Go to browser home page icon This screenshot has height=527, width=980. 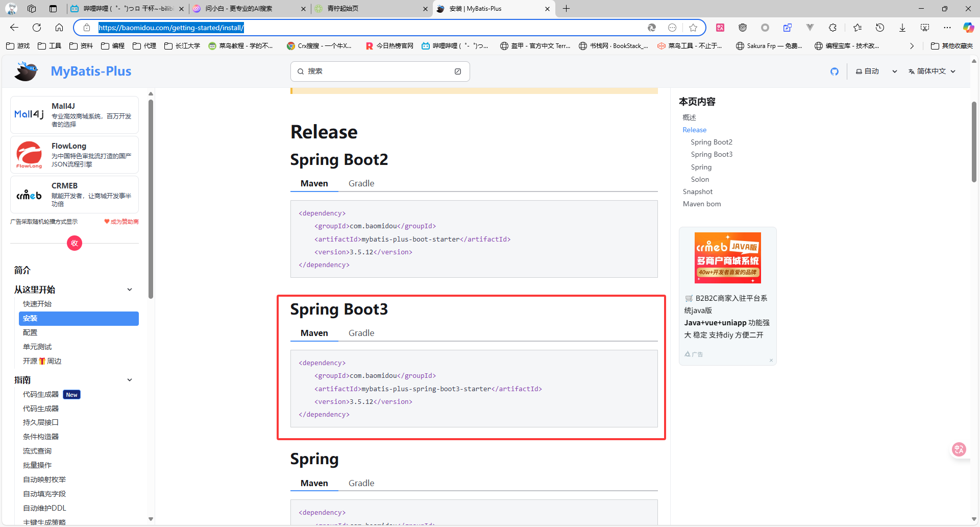[59, 28]
